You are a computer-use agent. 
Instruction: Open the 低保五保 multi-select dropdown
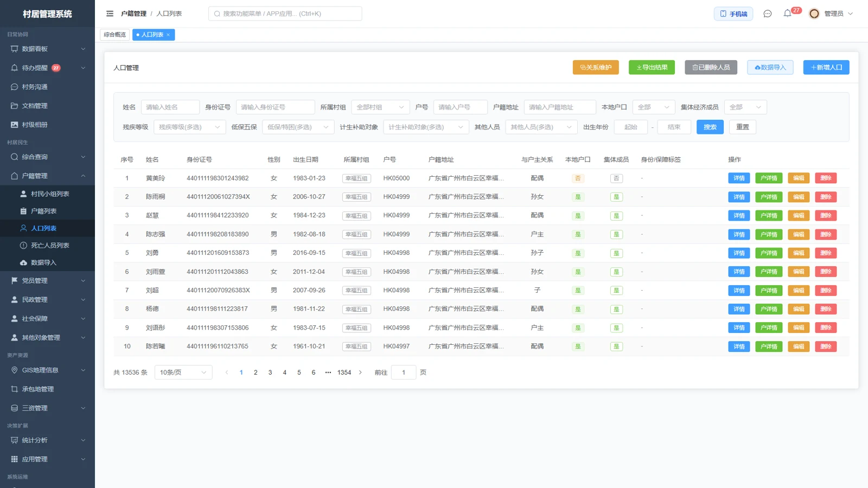click(x=298, y=127)
